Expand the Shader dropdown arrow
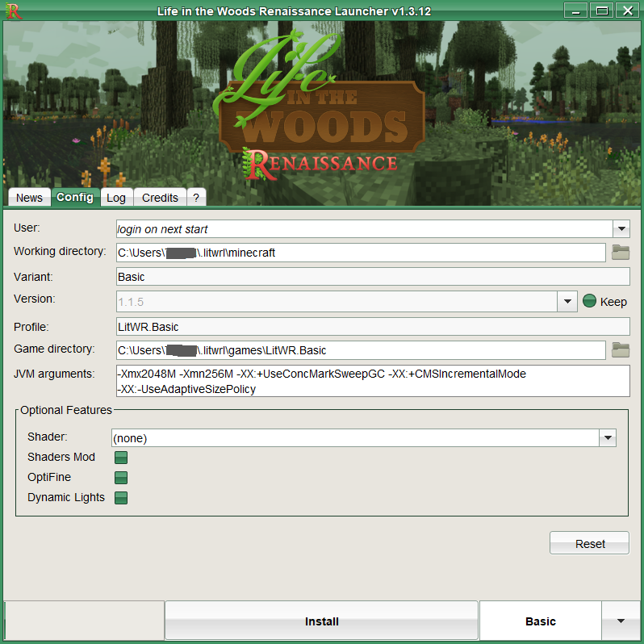 (608, 438)
